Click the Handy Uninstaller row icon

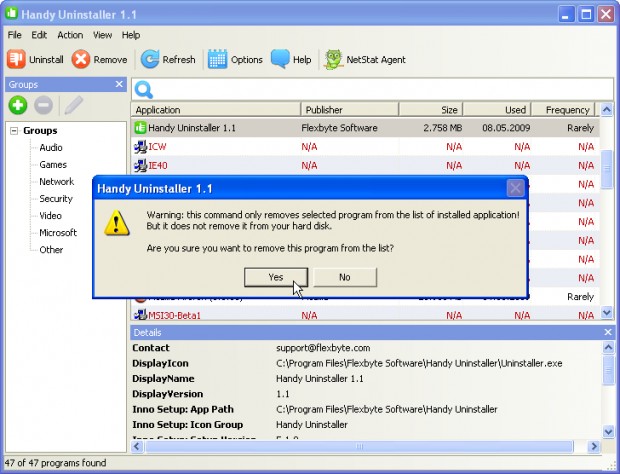point(140,128)
